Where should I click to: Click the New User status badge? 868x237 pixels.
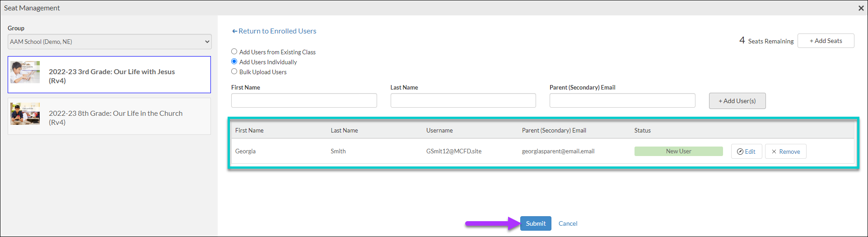point(678,152)
